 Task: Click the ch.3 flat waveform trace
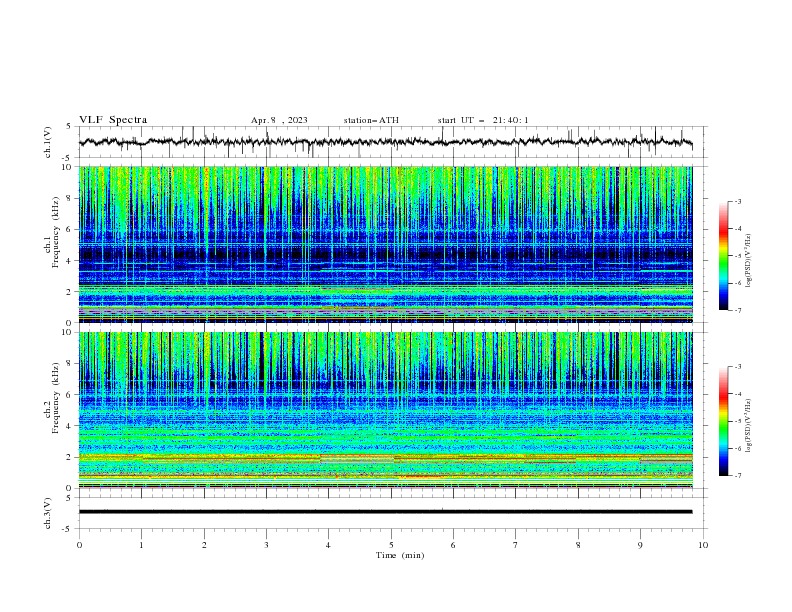point(385,512)
